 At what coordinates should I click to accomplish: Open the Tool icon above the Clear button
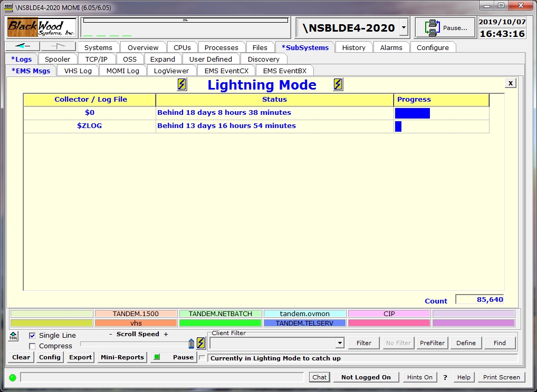pos(13,336)
